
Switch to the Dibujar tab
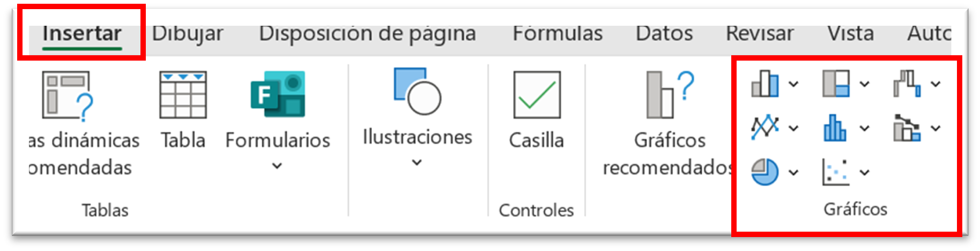coord(188,33)
